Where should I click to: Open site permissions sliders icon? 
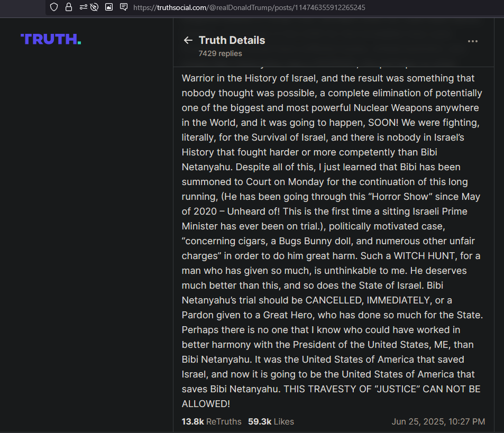83,7
